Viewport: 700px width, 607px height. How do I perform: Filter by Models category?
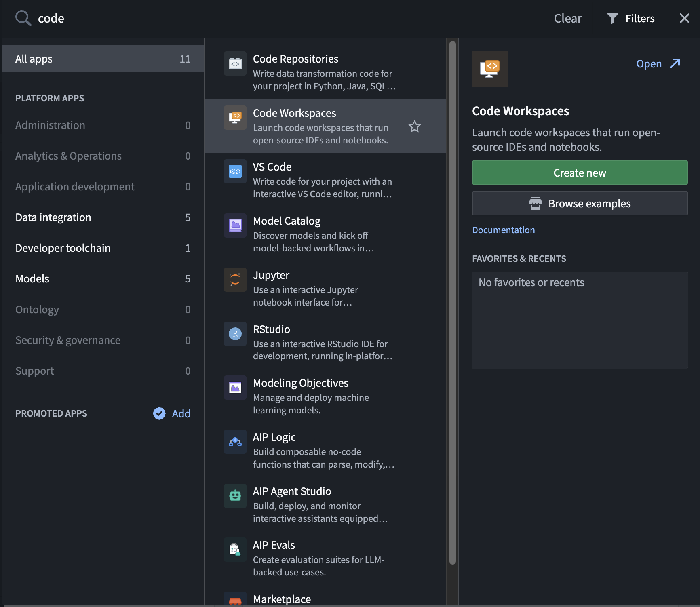(103, 279)
